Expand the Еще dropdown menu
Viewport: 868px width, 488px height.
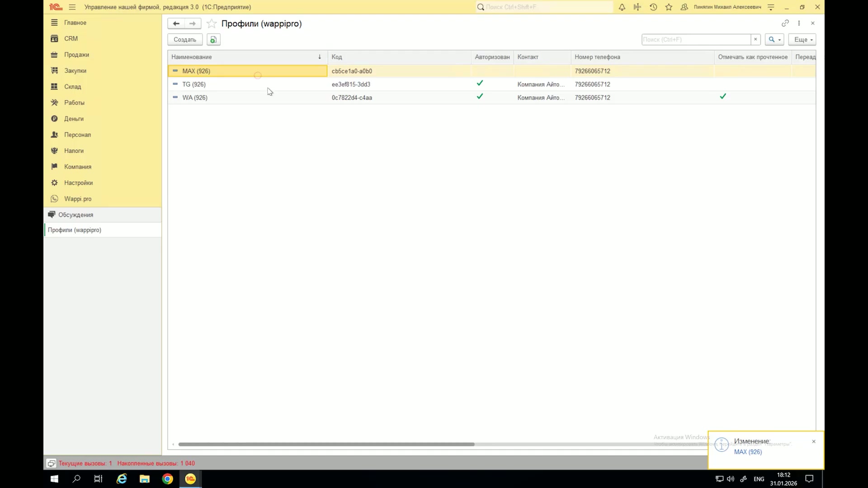tap(802, 40)
